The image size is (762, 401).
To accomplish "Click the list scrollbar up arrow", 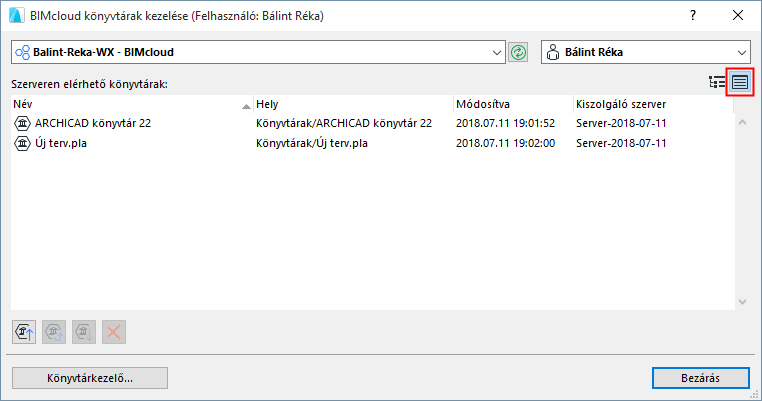I will point(742,122).
